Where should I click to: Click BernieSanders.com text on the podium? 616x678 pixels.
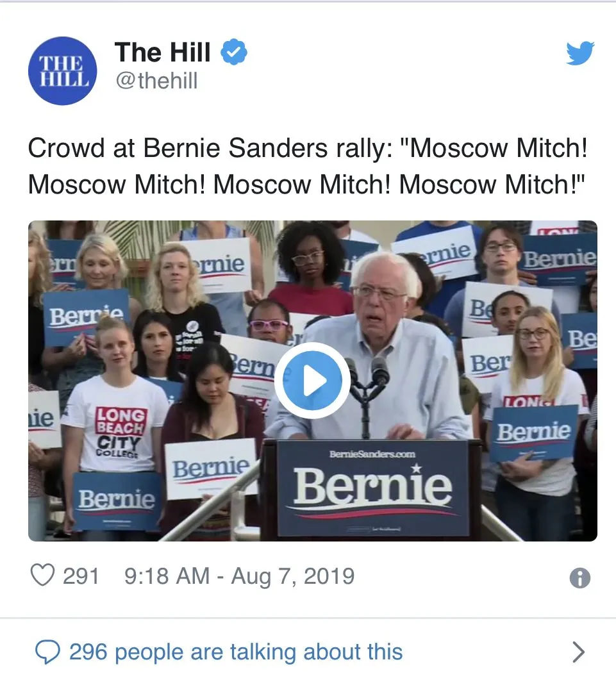(x=372, y=454)
